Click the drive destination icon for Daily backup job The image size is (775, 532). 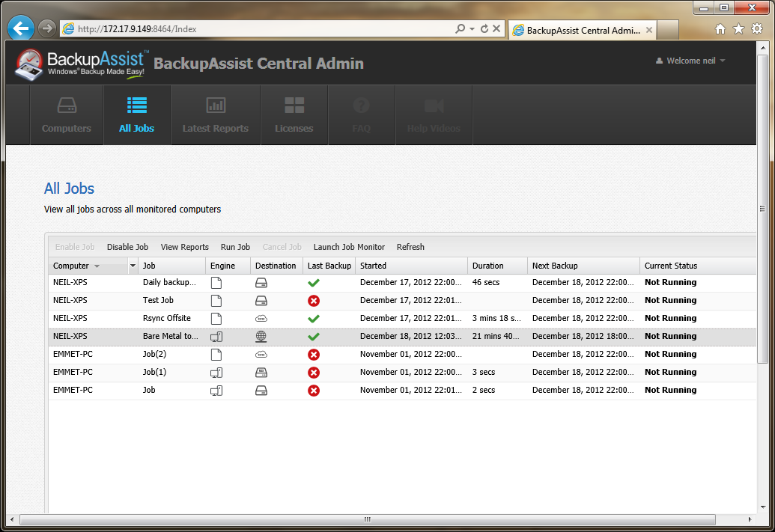coord(261,283)
